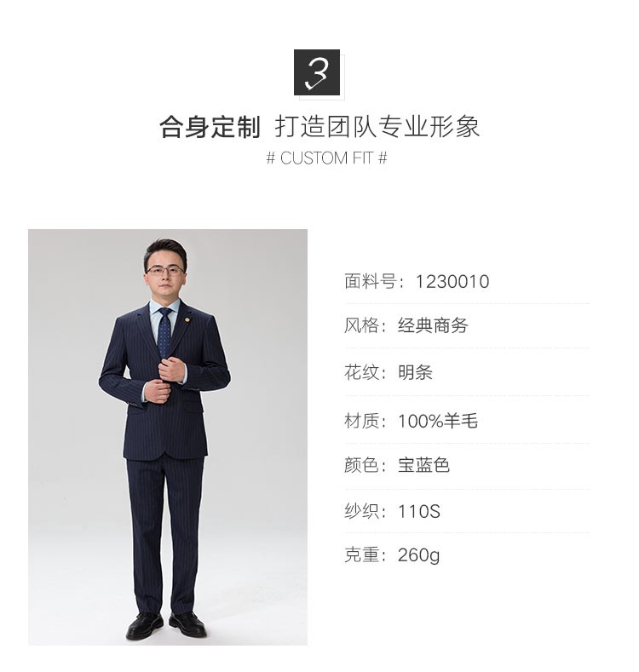This screenshot has width=639, height=672.
Task: Select the fabric number 1230010
Action: [452, 282]
